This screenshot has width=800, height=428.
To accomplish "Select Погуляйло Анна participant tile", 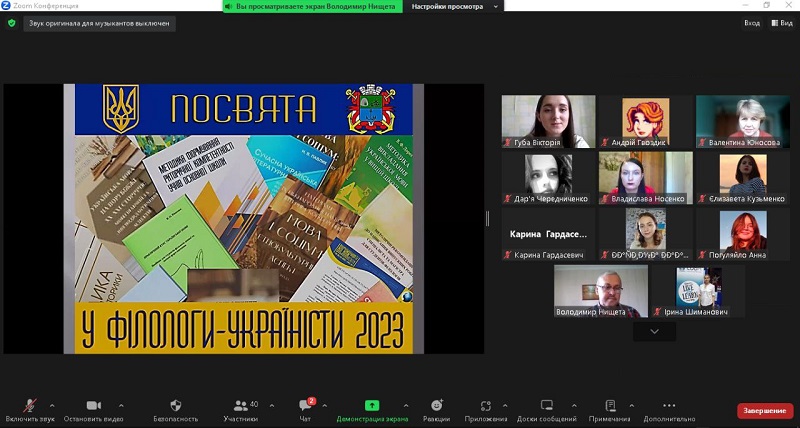I will point(743,235).
